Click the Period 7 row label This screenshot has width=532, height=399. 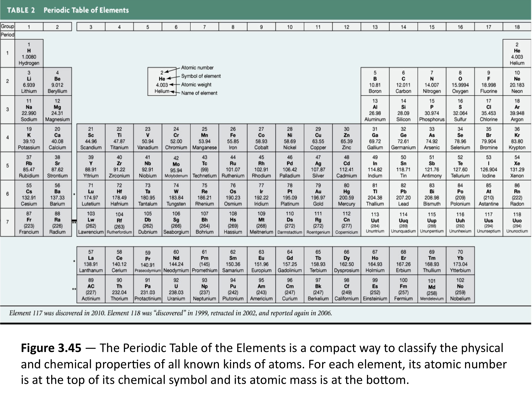(7, 222)
